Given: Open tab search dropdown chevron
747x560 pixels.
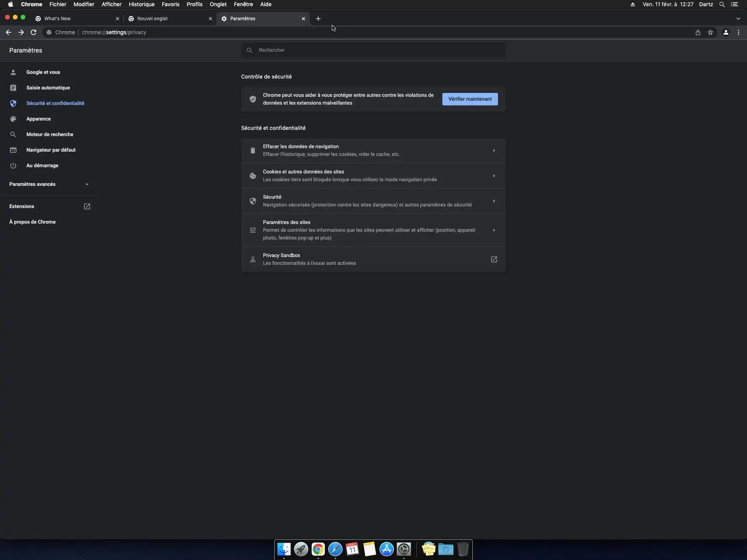Looking at the screenshot, I should (738, 19).
